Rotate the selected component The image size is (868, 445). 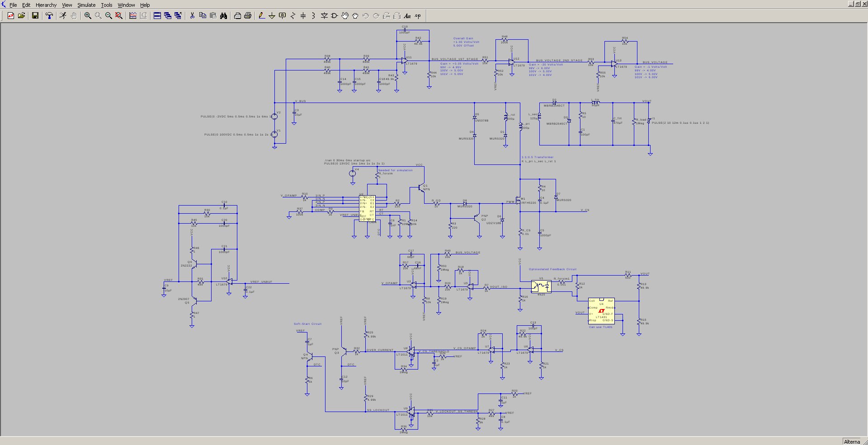pos(387,16)
